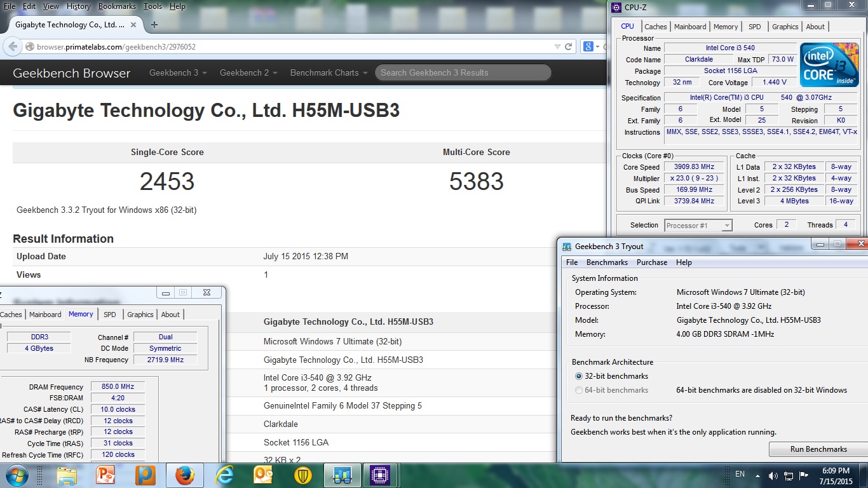Switch to About tab in top CPU-Z window
The width and height of the screenshot is (868, 488).
coord(815,27)
